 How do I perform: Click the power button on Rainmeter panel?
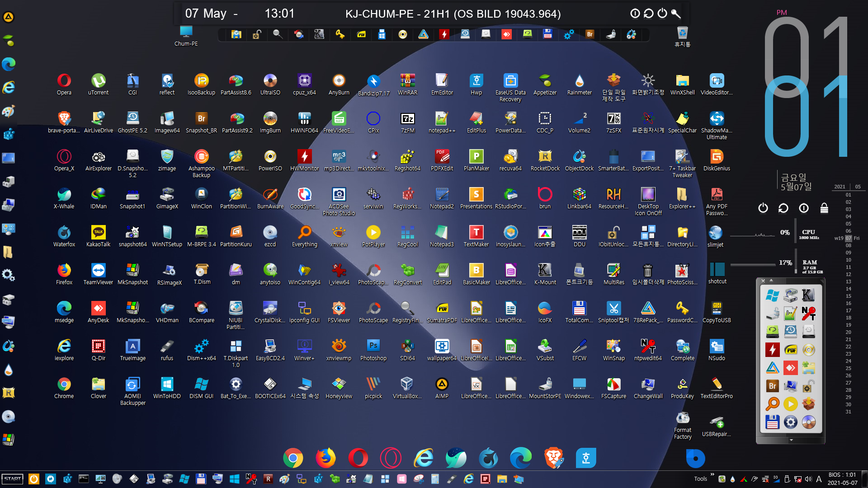click(763, 208)
